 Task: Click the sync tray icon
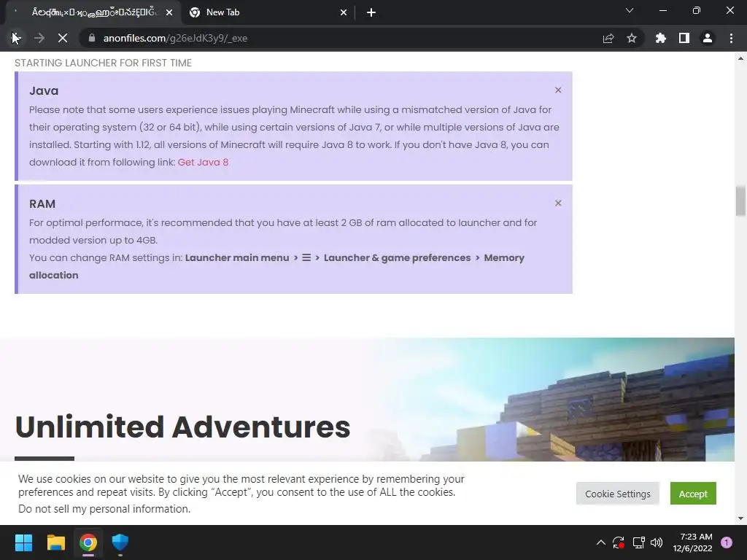pos(619,542)
